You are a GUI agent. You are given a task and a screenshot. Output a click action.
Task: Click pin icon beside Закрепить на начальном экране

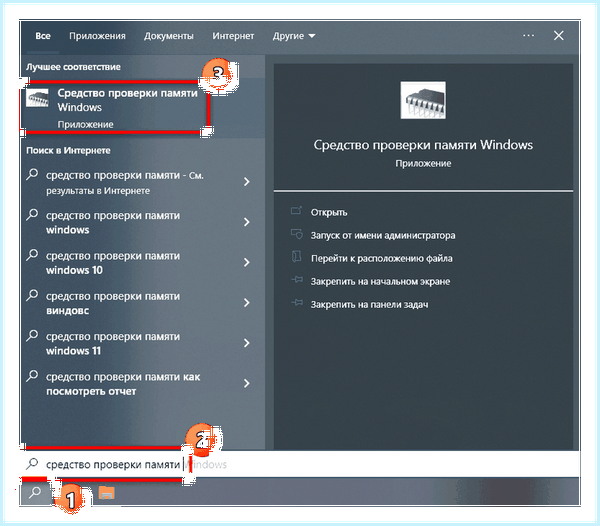[297, 280]
